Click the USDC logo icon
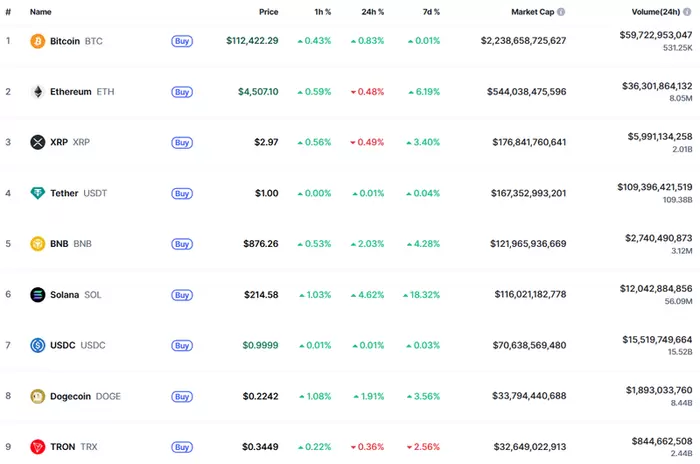 coord(38,345)
